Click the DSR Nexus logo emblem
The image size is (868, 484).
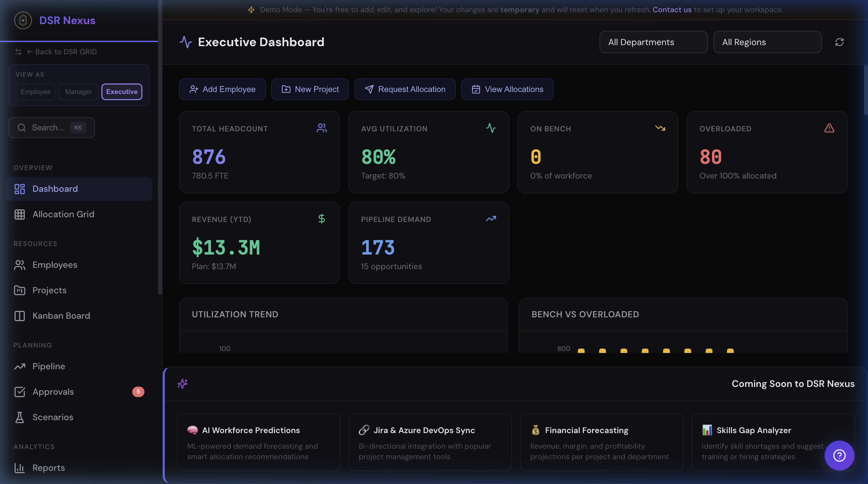(x=22, y=20)
